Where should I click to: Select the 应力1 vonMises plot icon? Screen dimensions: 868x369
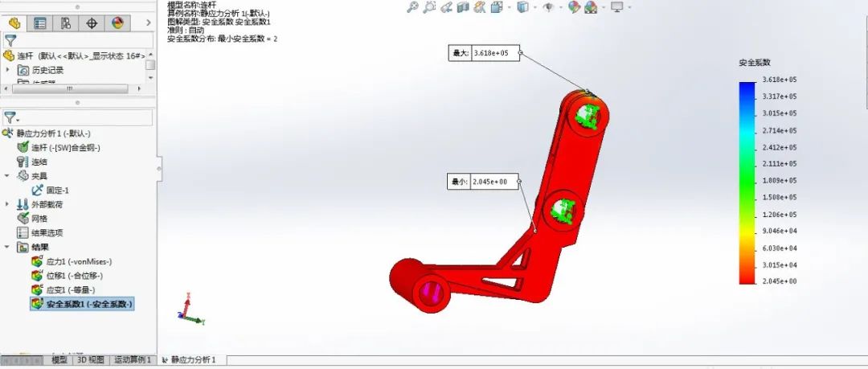point(37,261)
